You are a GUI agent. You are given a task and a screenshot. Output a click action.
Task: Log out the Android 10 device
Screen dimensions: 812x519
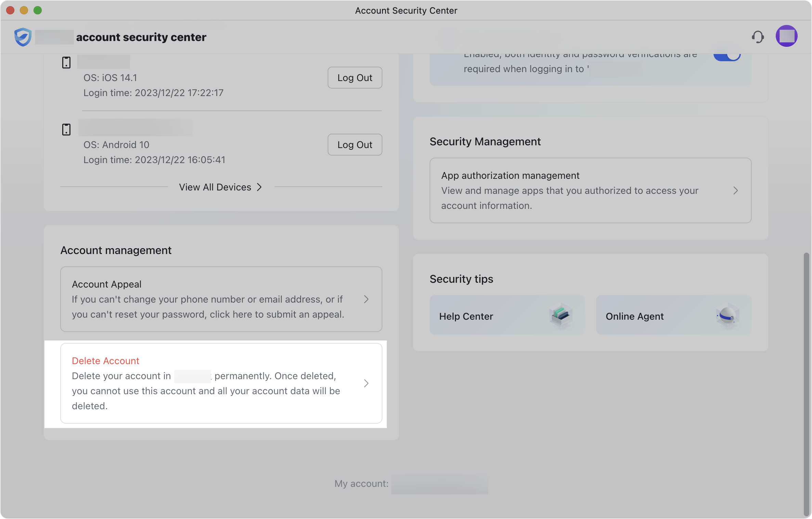355,145
